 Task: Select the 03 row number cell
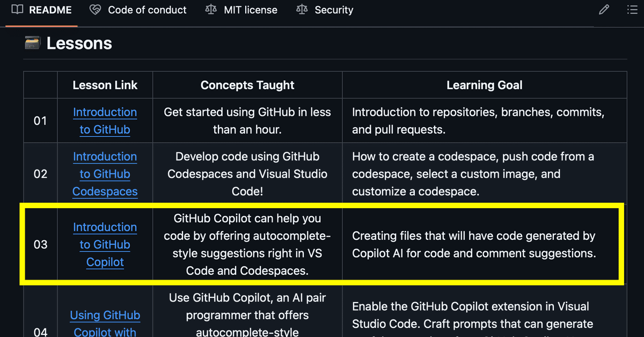coord(41,245)
